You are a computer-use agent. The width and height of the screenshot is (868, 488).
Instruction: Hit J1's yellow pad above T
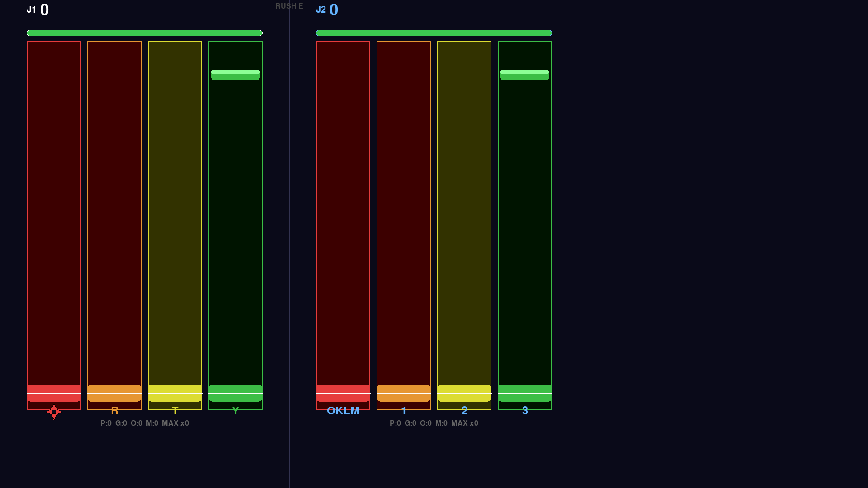pos(175,393)
